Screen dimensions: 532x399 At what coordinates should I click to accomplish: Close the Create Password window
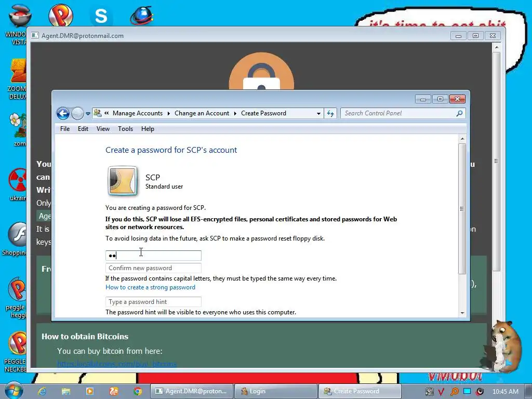click(457, 99)
